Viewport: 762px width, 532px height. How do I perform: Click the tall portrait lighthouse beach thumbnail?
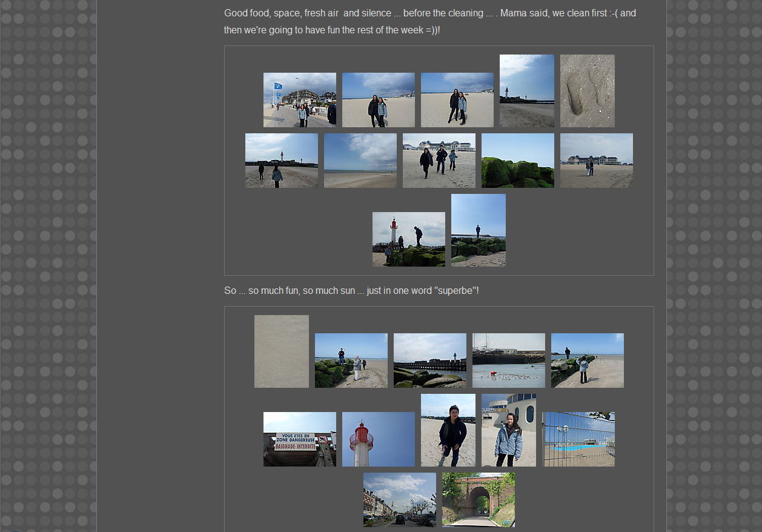point(526,91)
